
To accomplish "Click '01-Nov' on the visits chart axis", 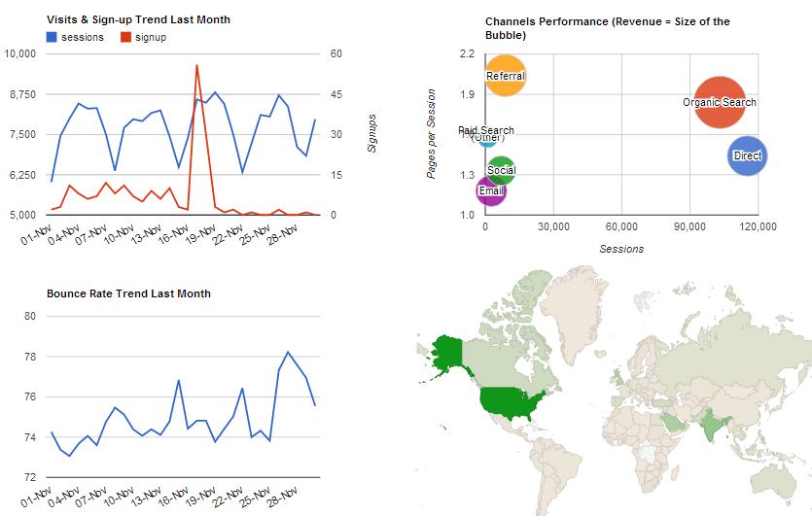I will tap(36, 234).
